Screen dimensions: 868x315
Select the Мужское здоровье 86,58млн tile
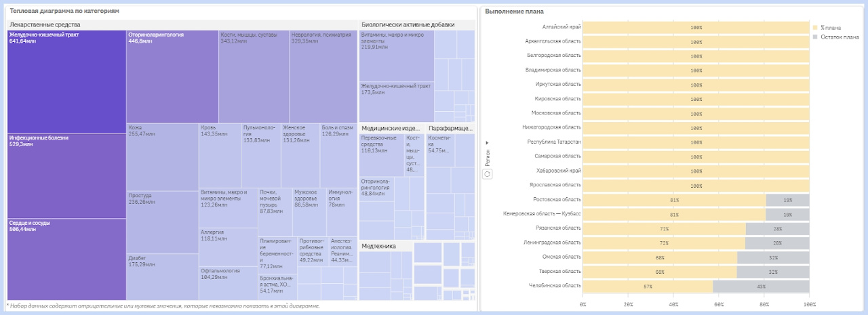(309, 212)
